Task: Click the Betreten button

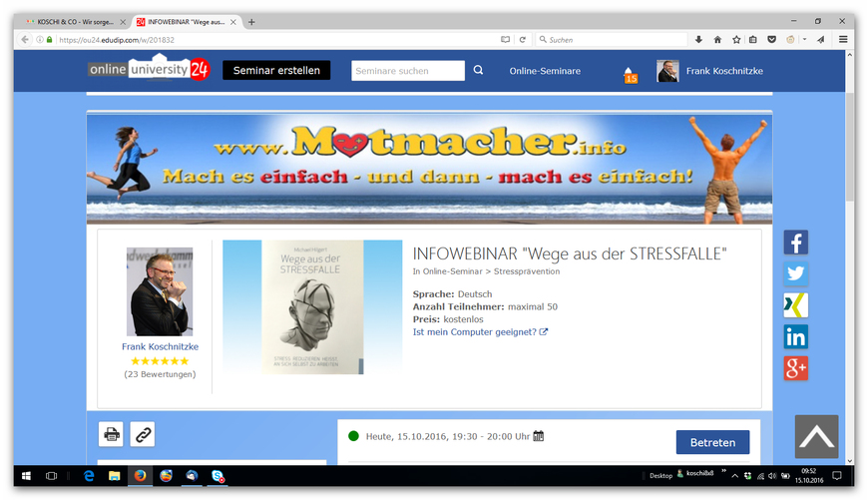Action: coord(712,442)
